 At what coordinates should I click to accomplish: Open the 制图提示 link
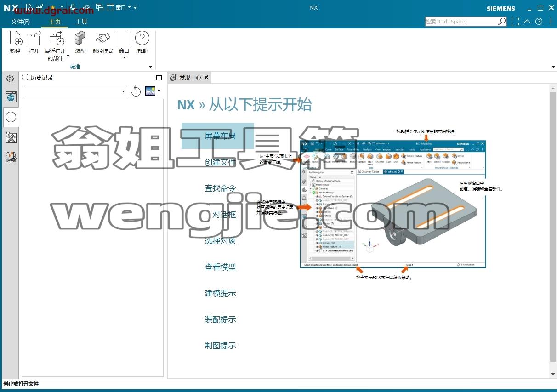(x=220, y=346)
